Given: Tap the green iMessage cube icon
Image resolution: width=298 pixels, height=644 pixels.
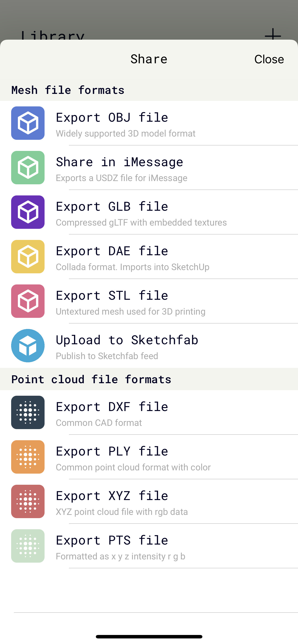Looking at the screenshot, I should pos(28,168).
